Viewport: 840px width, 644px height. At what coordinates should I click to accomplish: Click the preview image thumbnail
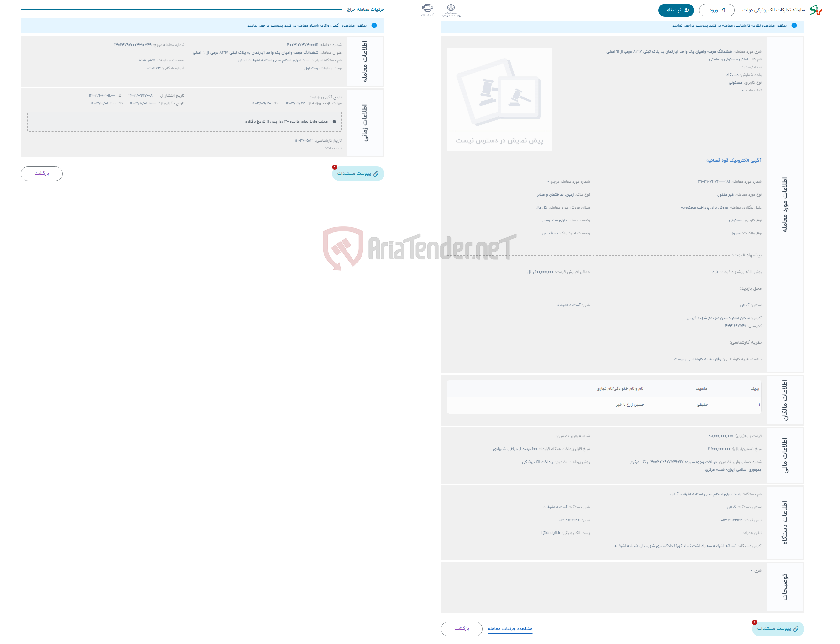(499, 98)
